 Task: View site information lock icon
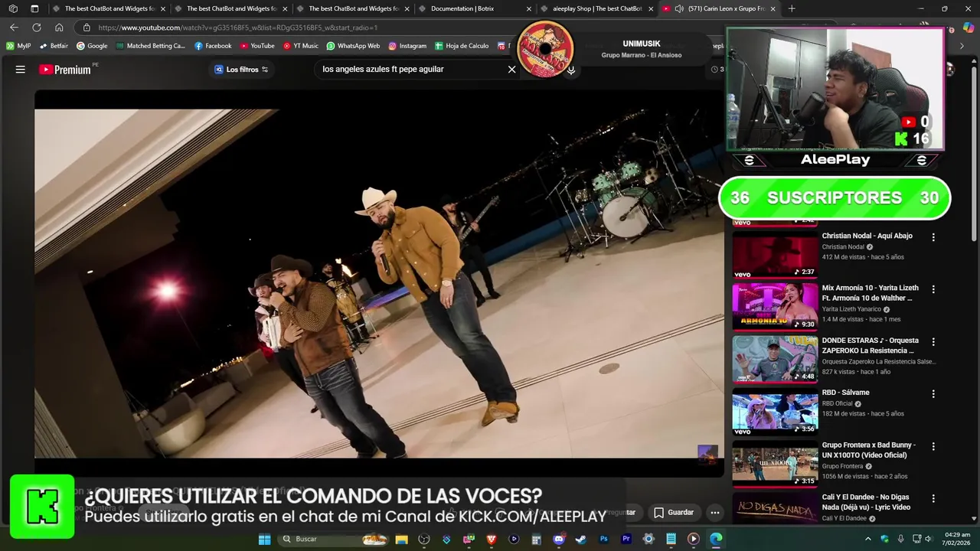pos(87,28)
